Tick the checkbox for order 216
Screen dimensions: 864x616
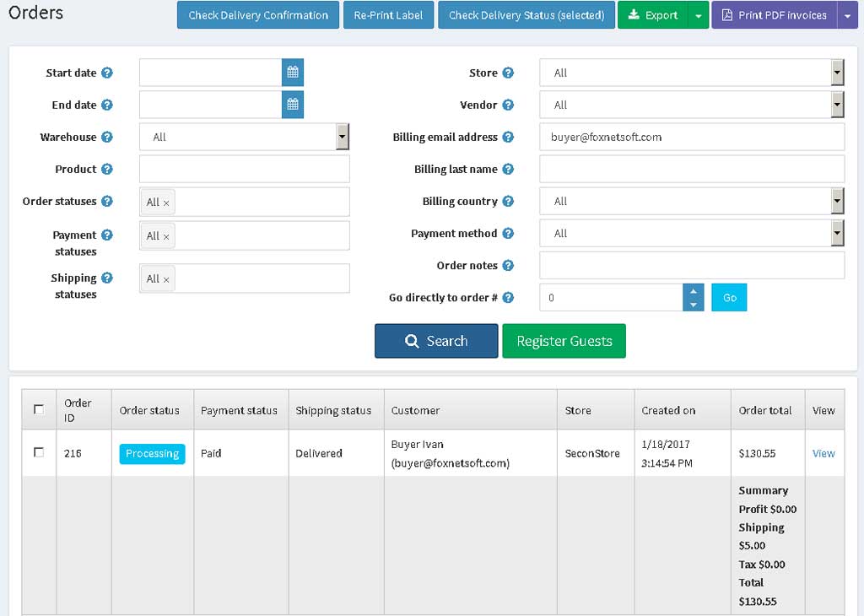coord(39,452)
